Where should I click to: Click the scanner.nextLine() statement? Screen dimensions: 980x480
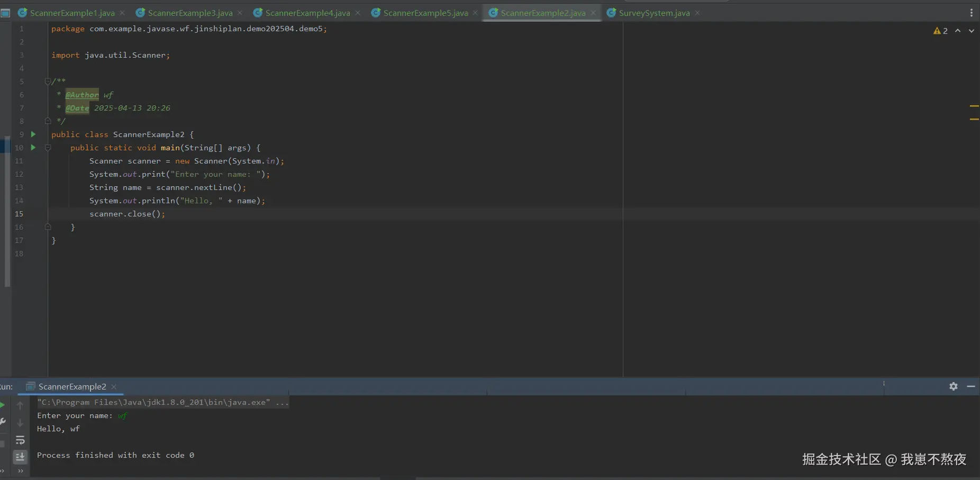(x=168, y=187)
